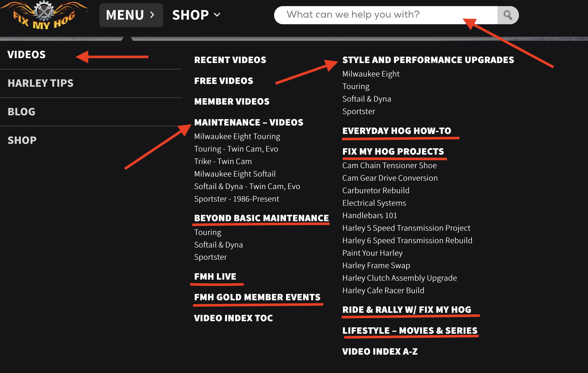Toggle VIDEOS navigation menu open
The height and width of the screenshot is (373, 588).
26,54
